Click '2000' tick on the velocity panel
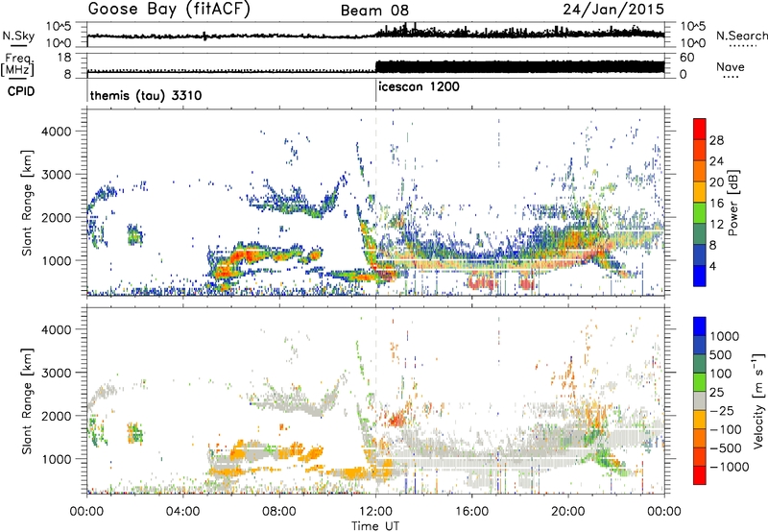The height and width of the screenshot is (532, 768). tap(56, 416)
